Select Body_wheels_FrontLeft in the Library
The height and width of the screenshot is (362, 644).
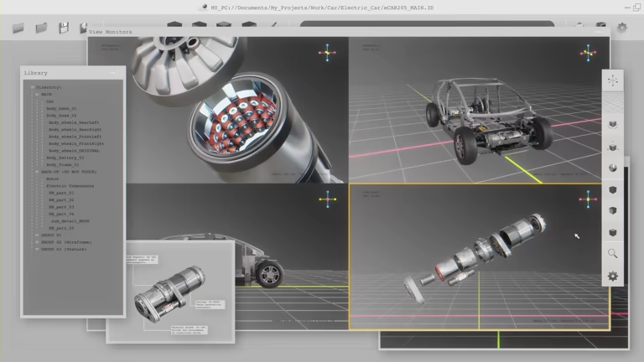pos(74,137)
